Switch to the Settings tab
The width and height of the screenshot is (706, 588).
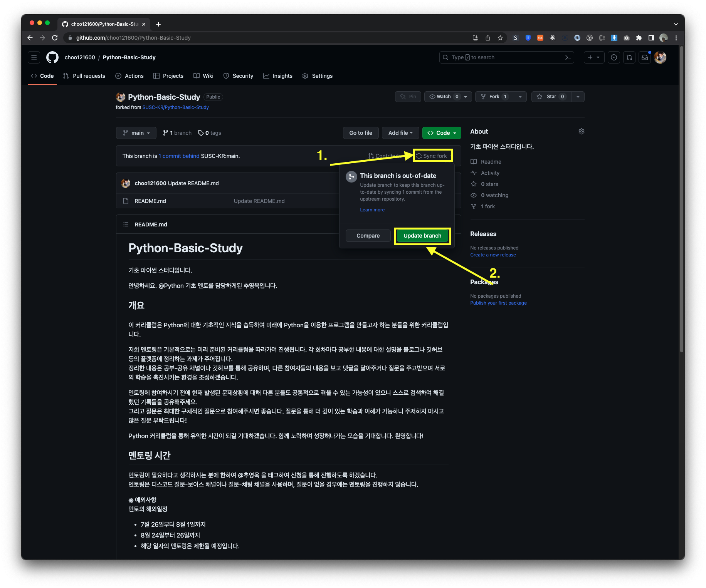coord(317,76)
